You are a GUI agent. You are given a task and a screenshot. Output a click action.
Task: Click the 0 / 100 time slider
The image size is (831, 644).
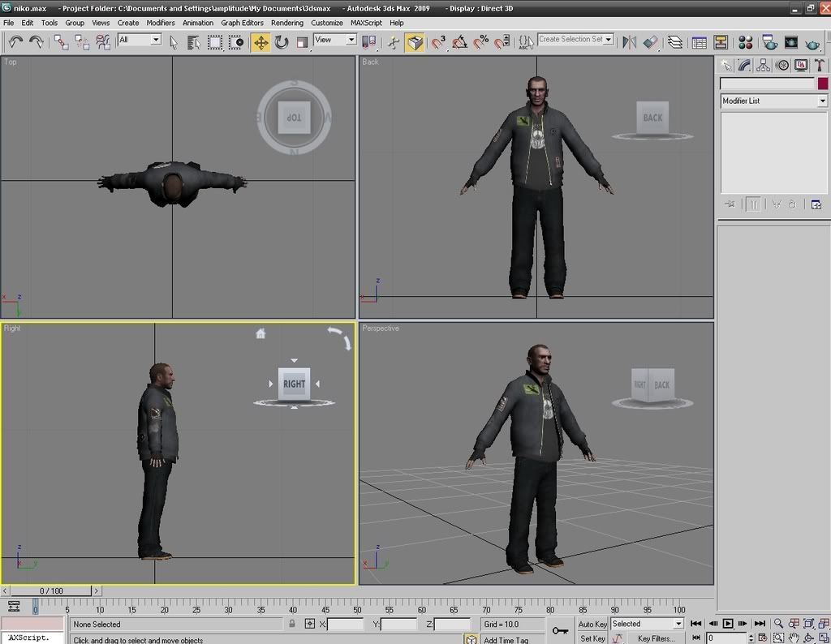point(51,590)
